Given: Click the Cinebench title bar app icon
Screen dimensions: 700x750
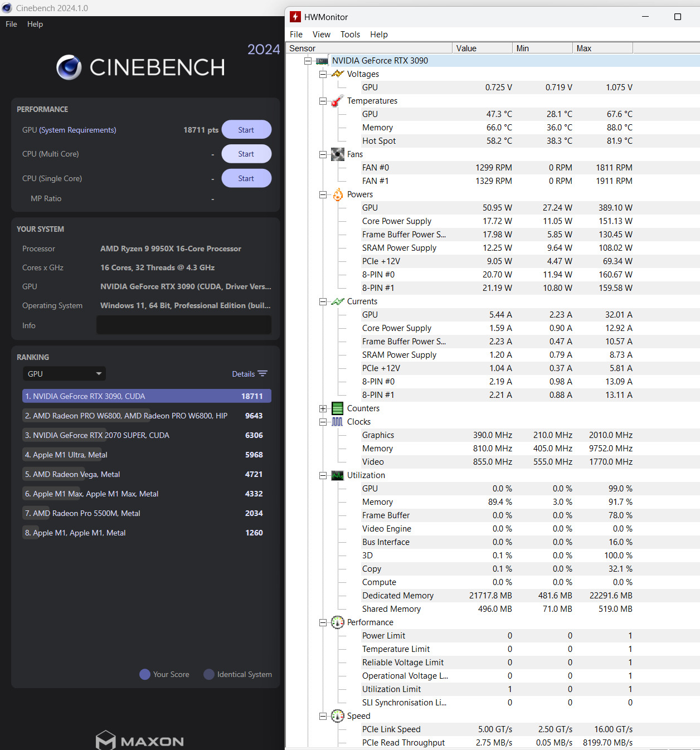Looking at the screenshot, I should (x=7, y=8).
